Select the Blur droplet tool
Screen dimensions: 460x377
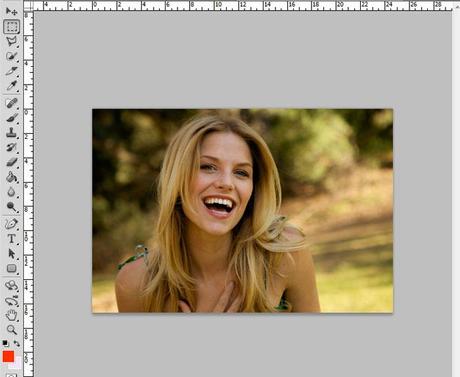[x=11, y=192]
